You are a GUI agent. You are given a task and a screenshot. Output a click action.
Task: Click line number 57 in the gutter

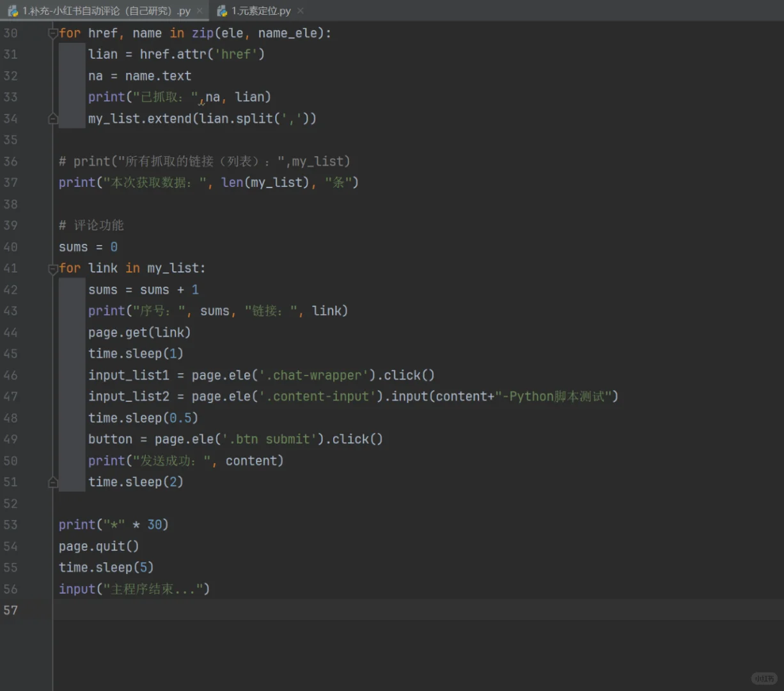click(11, 610)
